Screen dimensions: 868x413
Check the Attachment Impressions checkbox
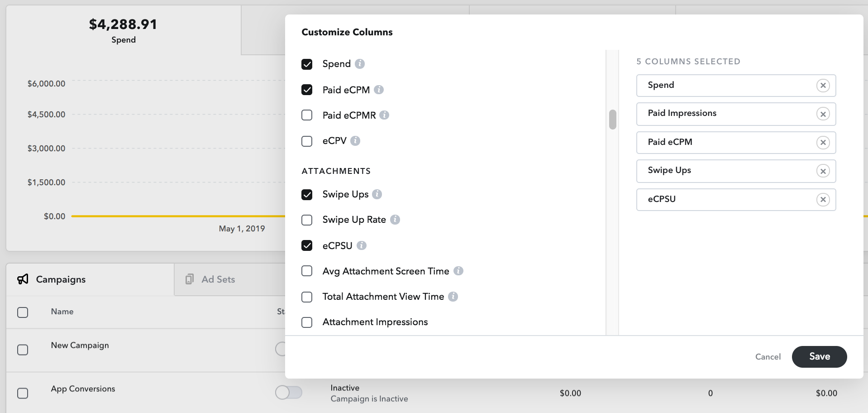(307, 322)
